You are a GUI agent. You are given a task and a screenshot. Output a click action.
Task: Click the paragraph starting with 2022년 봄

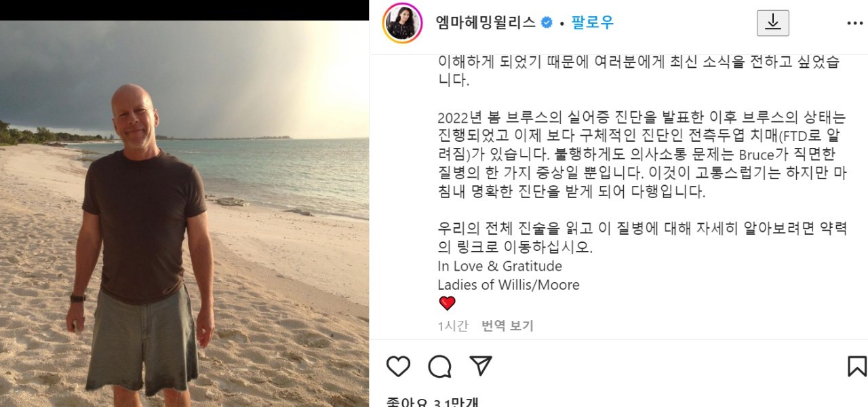[x=642, y=154]
